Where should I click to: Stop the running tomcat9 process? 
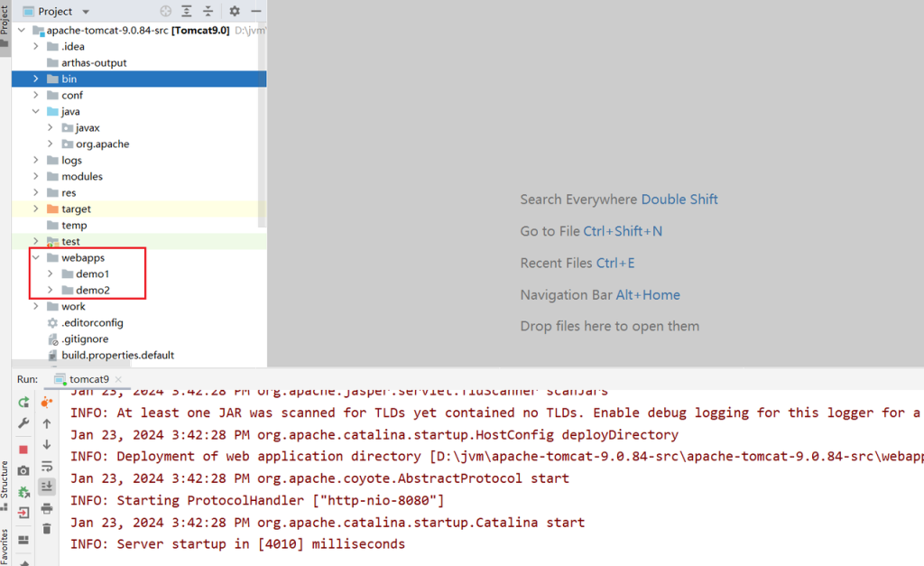[x=23, y=449]
